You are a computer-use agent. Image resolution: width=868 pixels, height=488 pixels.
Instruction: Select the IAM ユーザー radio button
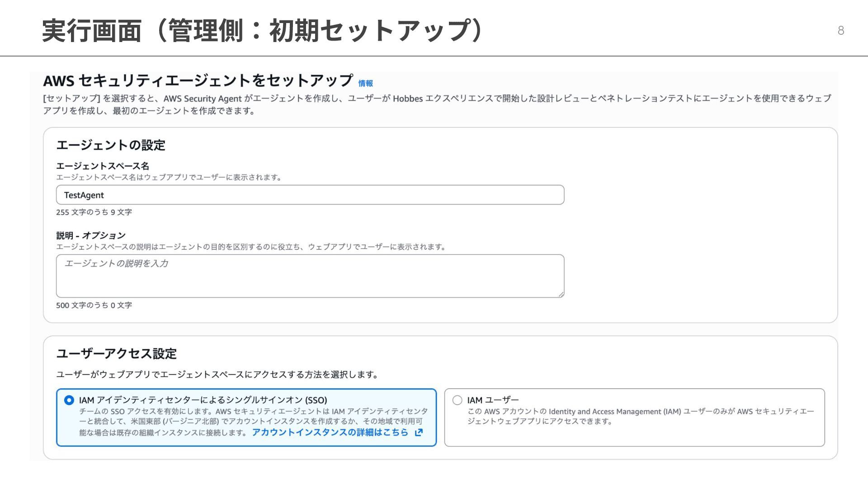[x=457, y=400]
